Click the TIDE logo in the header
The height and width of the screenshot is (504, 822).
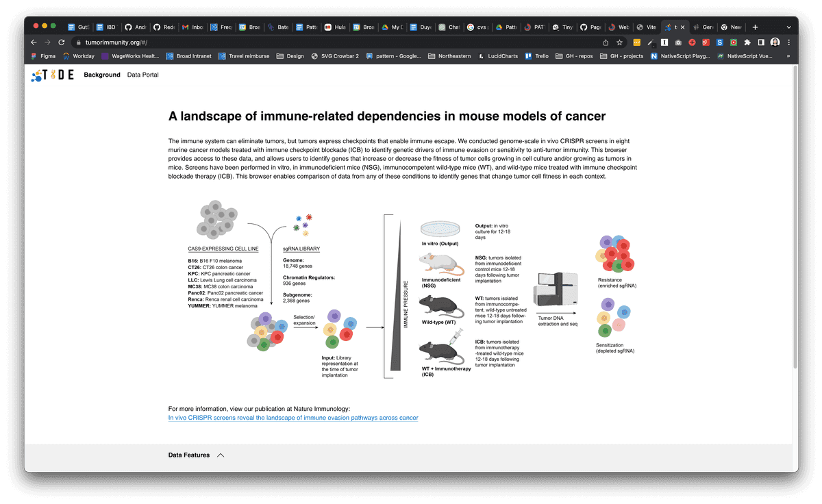tap(53, 75)
